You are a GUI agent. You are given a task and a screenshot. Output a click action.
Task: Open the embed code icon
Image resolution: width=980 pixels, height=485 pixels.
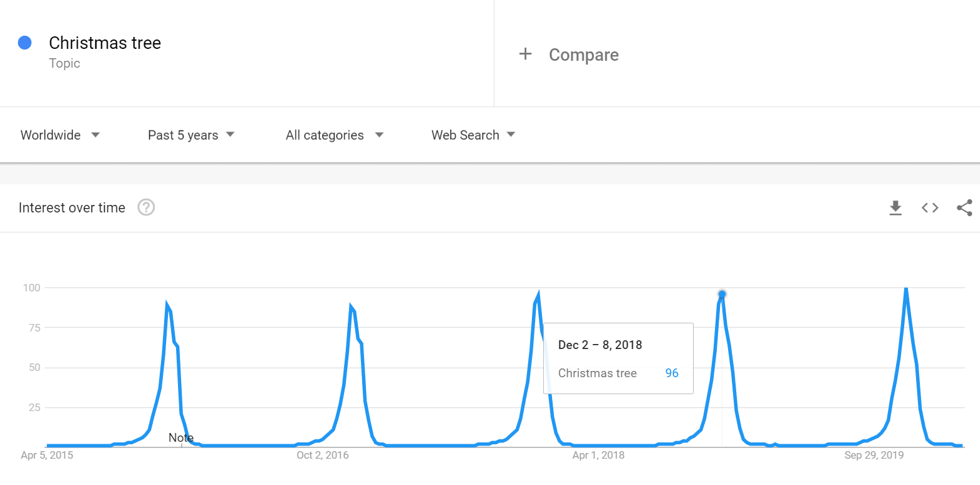point(929,207)
